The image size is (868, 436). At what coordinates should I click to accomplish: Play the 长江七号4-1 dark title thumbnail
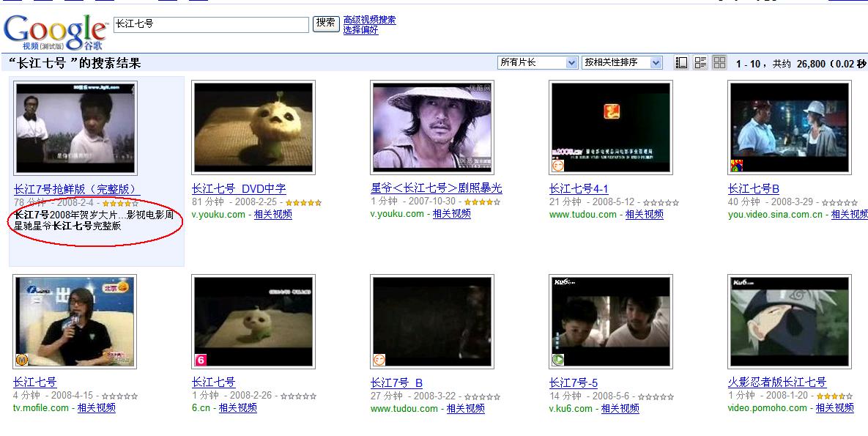pyautogui.click(x=611, y=128)
